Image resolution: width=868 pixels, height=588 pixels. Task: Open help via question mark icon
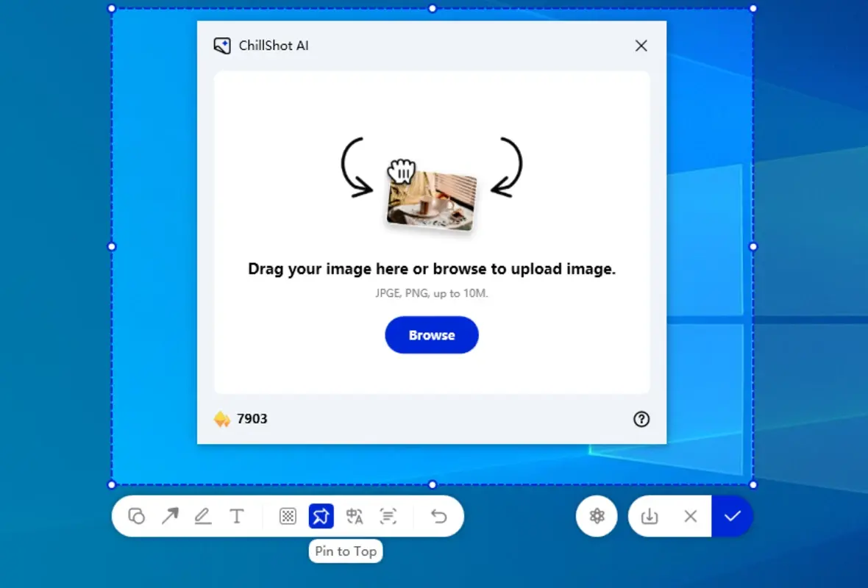pos(641,419)
